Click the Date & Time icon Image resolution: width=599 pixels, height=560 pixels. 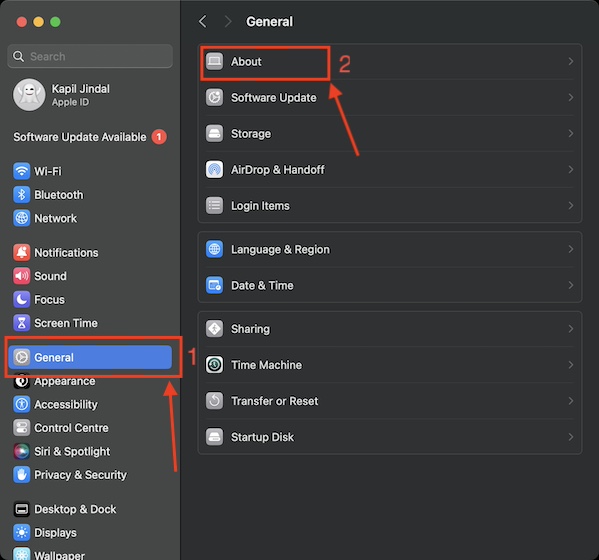(x=214, y=285)
